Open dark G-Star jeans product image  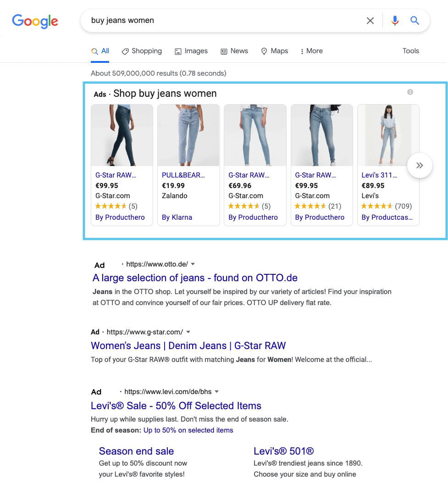(x=122, y=135)
